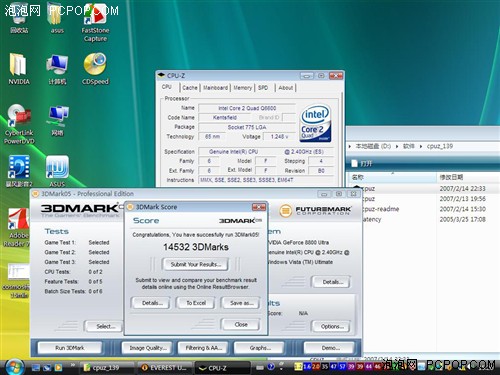Click Run 3DMark button

(69, 348)
